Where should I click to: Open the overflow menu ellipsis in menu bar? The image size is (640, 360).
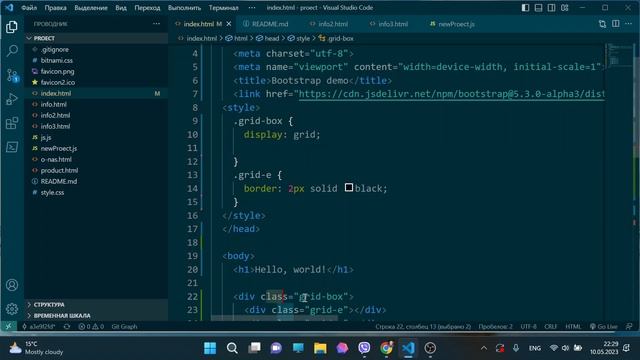pos(252,8)
